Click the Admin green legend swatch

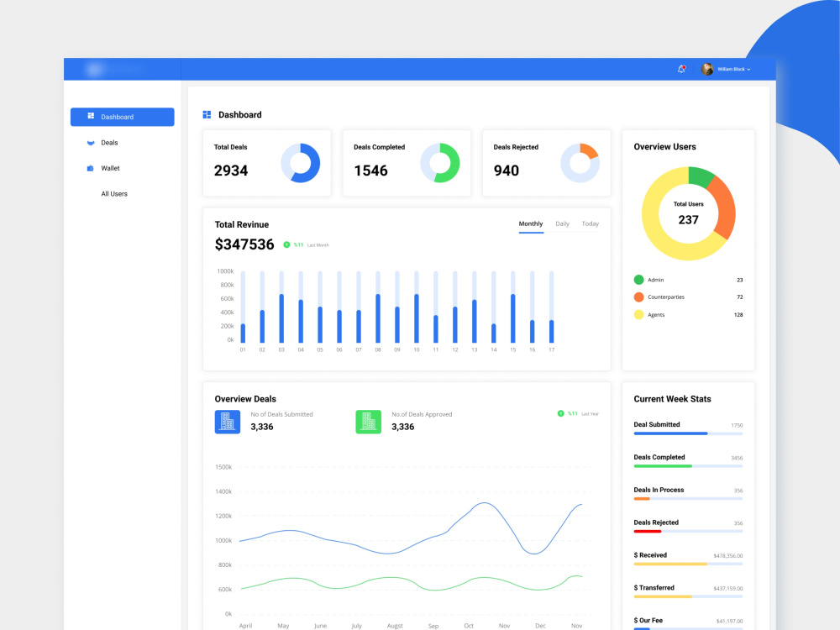638,280
